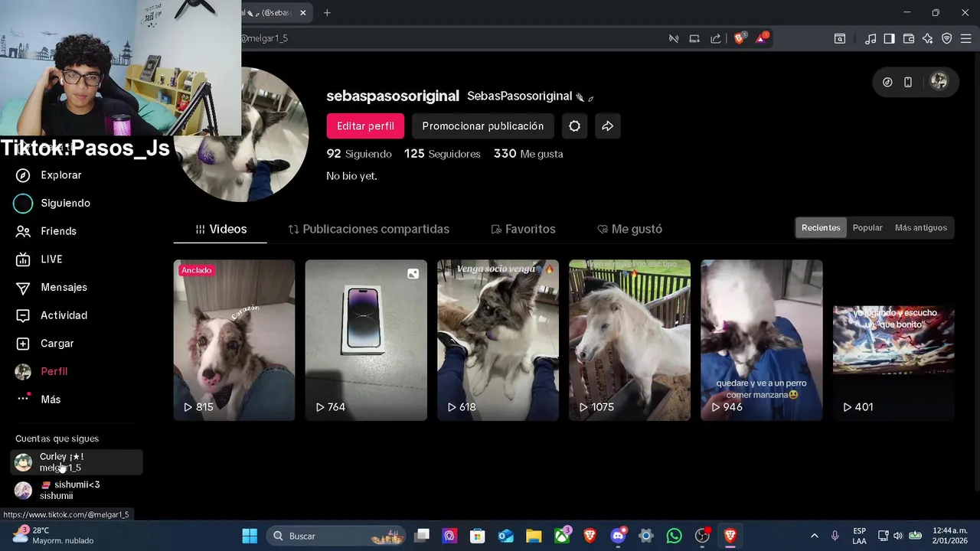The image size is (980, 551).
Task: Sort videos by Recientes
Action: pos(821,228)
